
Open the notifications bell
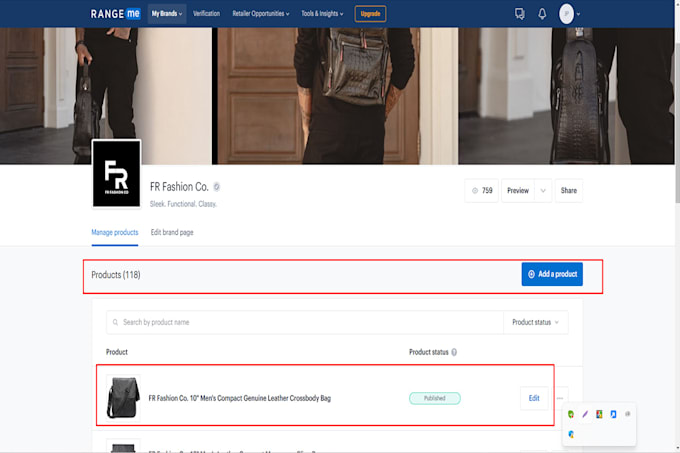[x=542, y=14]
